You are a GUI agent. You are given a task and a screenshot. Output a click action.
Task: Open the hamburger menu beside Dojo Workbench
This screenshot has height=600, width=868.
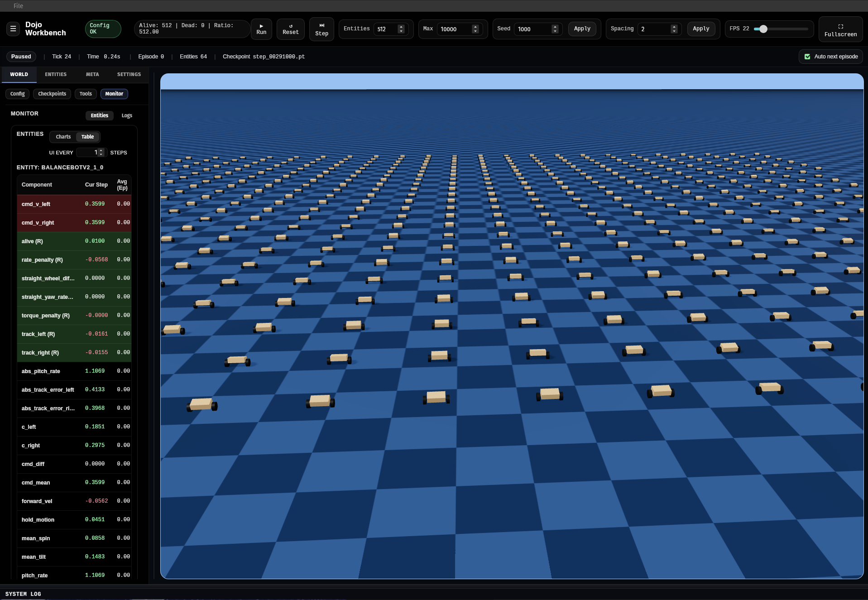click(13, 29)
